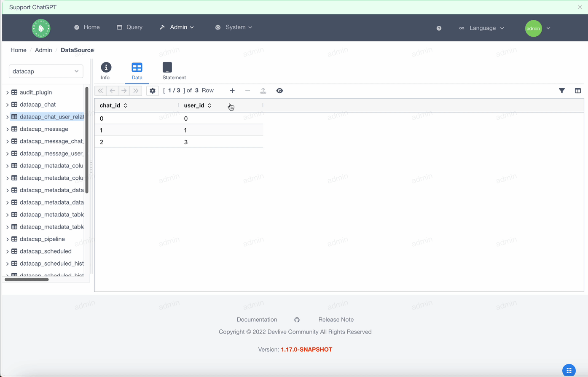Image resolution: width=588 pixels, height=377 pixels.
Task: Switch to the Statement tab
Action: [174, 71]
